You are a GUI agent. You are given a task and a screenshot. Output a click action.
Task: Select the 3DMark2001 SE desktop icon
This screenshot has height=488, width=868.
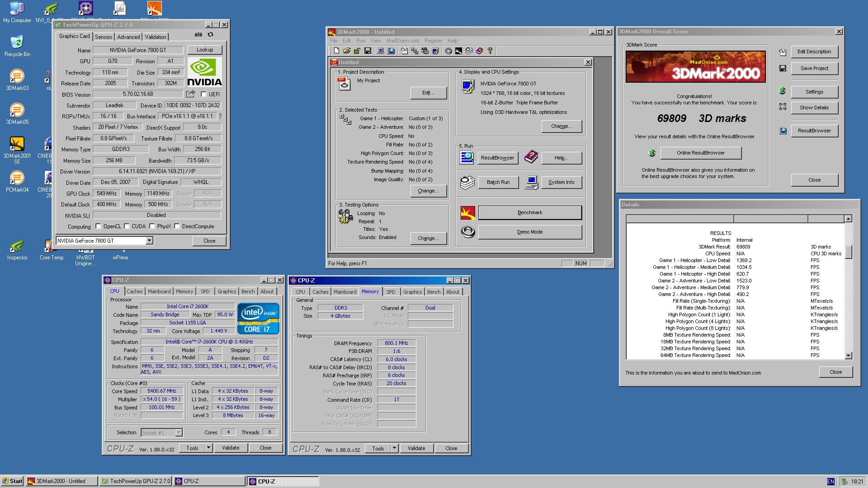(x=17, y=150)
